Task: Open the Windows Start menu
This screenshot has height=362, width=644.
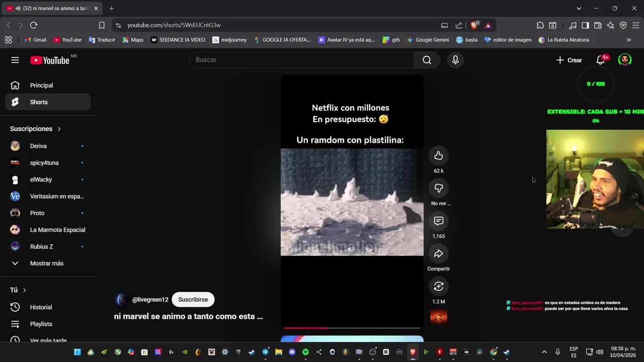Action: pos(77,352)
